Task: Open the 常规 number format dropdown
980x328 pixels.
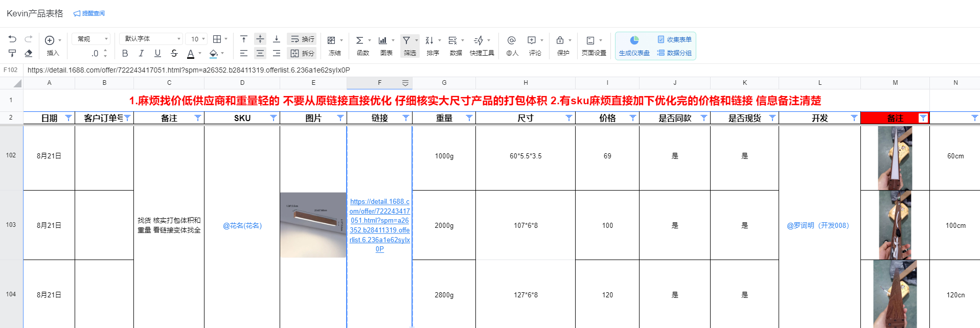Action: click(x=92, y=39)
